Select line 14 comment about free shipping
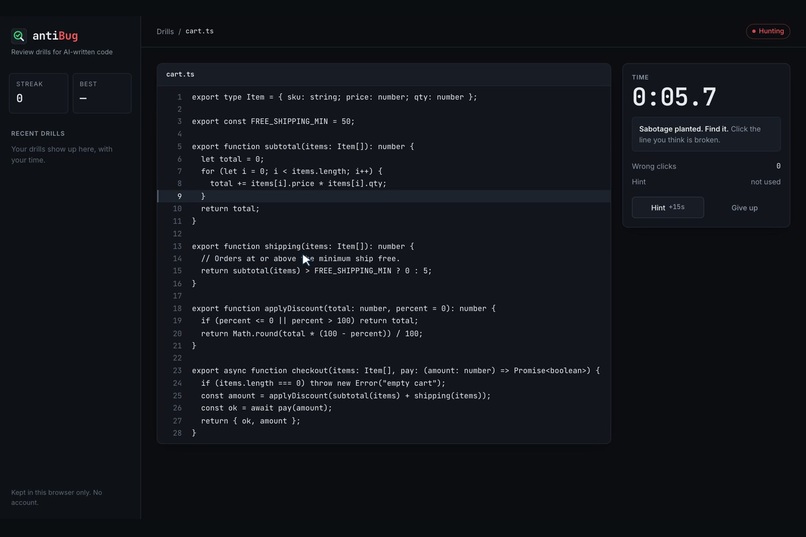Image resolution: width=806 pixels, height=537 pixels. [x=383, y=258]
